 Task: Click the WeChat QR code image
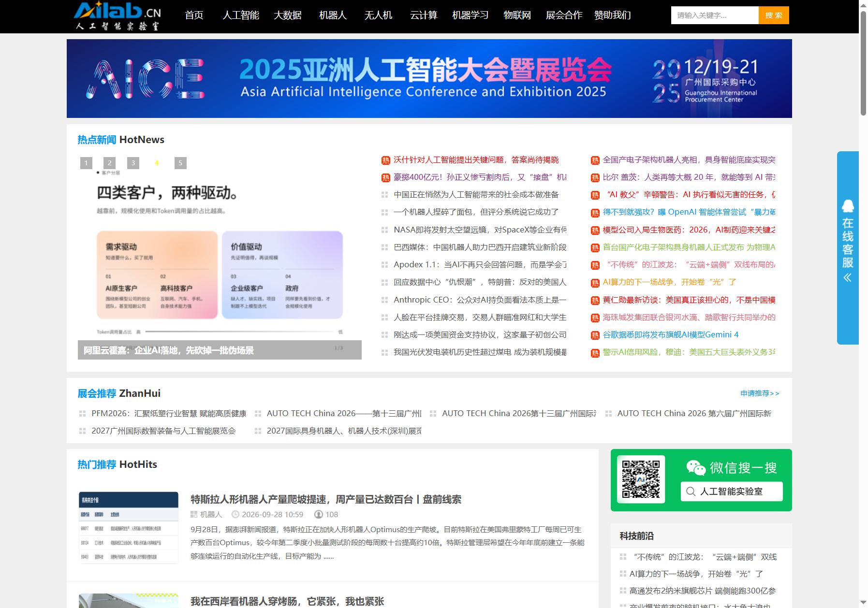click(x=641, y=479)
